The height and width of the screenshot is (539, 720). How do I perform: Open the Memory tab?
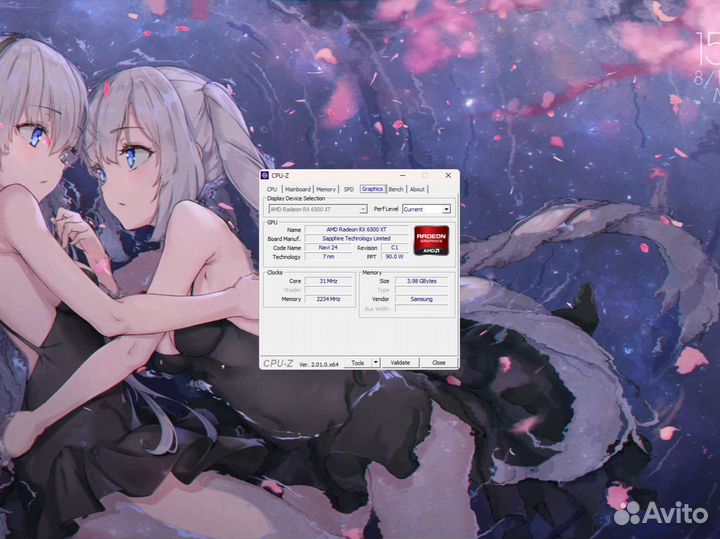click(326, 189)
